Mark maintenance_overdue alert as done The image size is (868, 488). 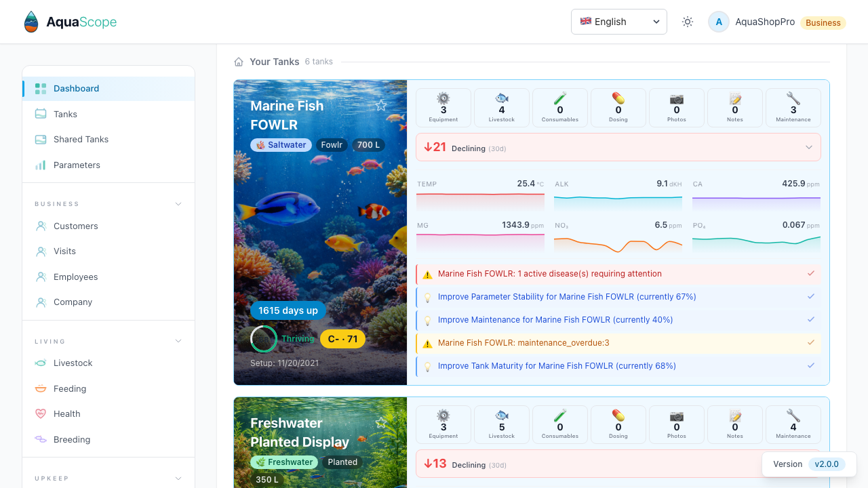coord(810,343)
